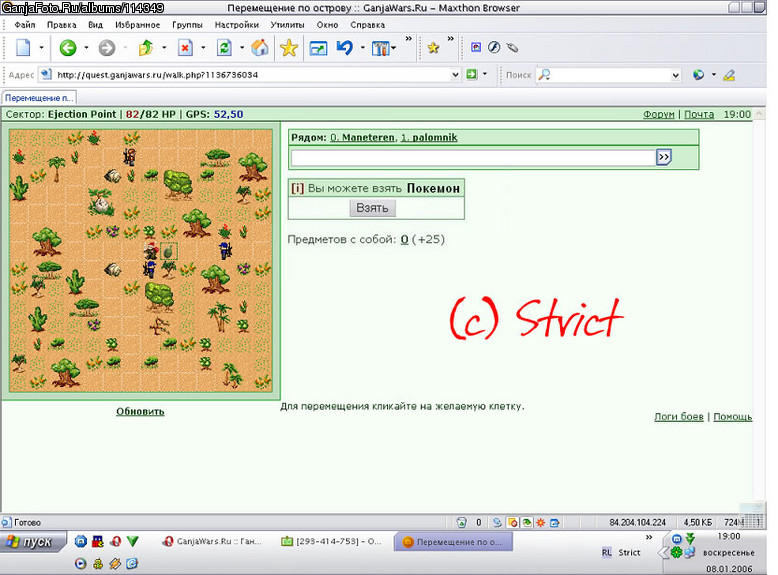Image resolution: width=778 pixels, height=575 pixels.
Task: Click the highlighter pen icon
Action: click(x=729, y=75)
